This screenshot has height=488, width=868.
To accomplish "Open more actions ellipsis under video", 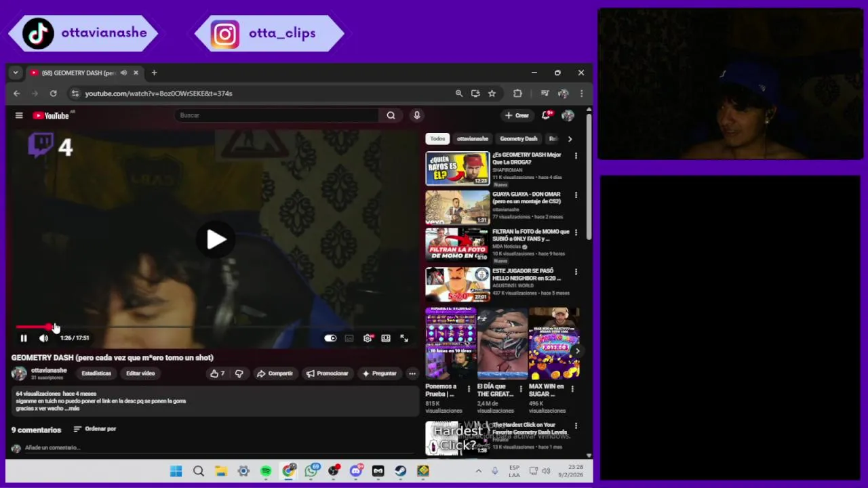I will coord(412,373).
